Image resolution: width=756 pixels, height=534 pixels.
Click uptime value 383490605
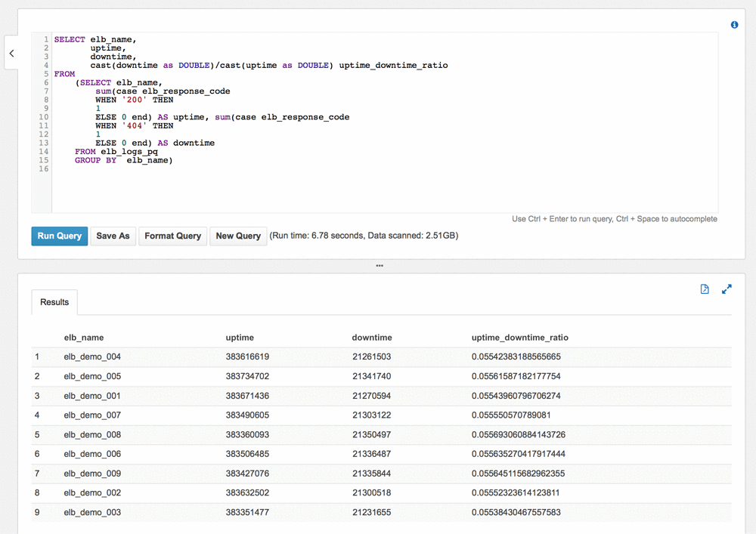coord(247,415)
